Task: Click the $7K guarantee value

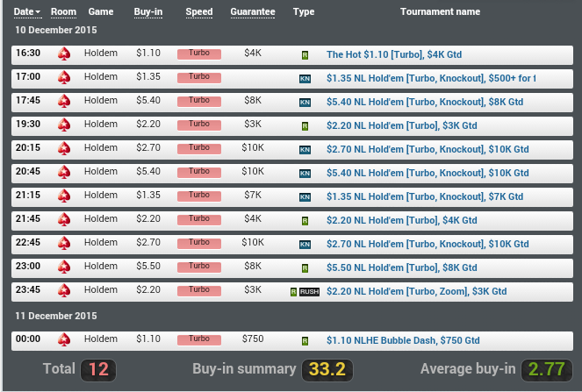Action: 253,195
